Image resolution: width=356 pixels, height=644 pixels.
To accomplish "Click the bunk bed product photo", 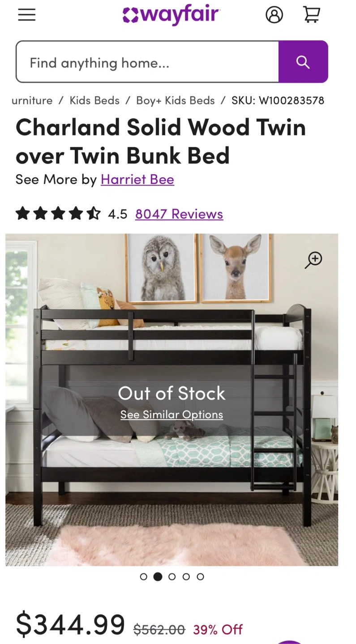I will (x=172, y=400).
